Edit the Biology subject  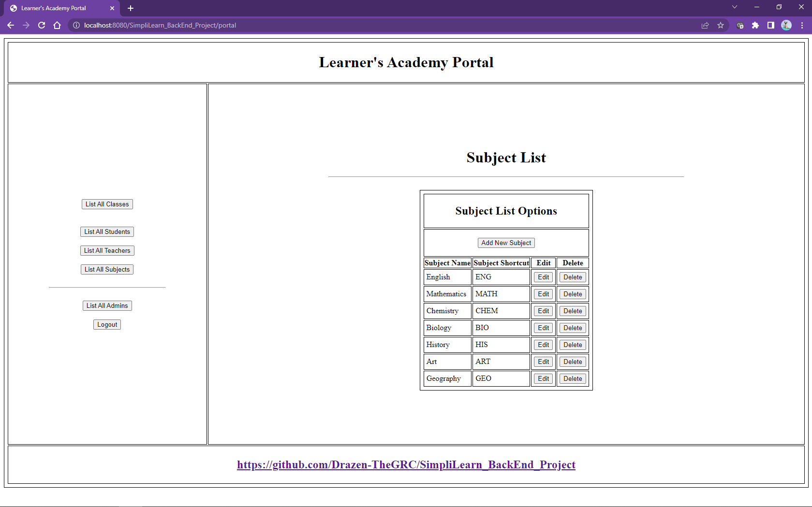[x=544, y=328]
